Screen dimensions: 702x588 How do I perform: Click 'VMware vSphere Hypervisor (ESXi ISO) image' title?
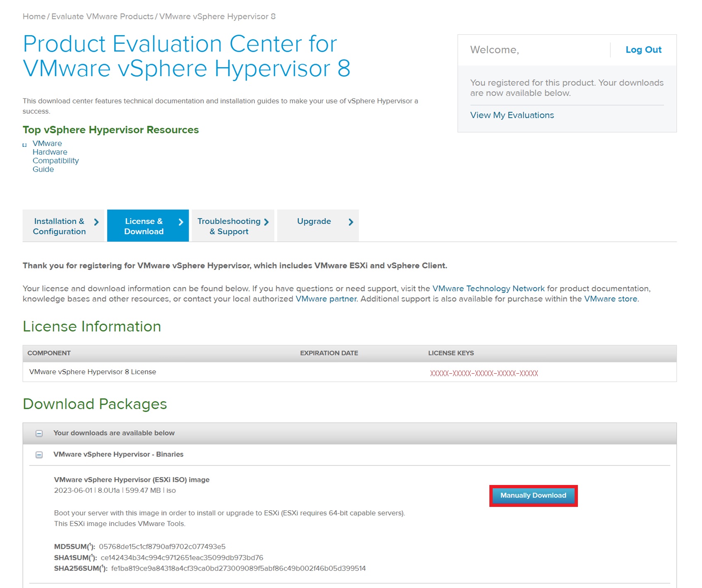[132, 480]
